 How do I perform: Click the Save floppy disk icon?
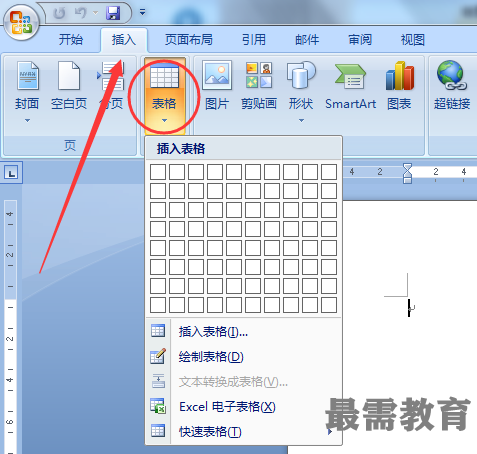tap(113, 13)
